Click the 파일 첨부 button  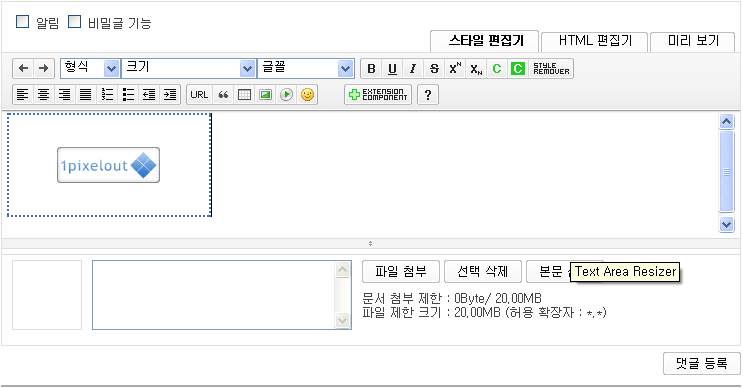point(401,271)
